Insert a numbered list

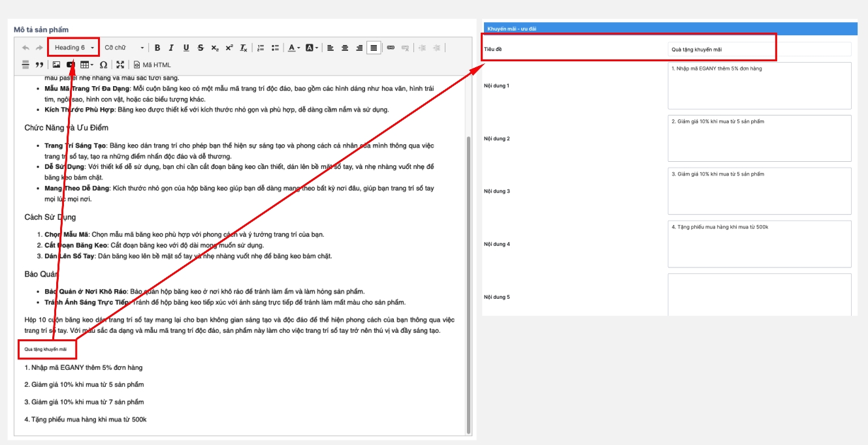click(261, 48)
